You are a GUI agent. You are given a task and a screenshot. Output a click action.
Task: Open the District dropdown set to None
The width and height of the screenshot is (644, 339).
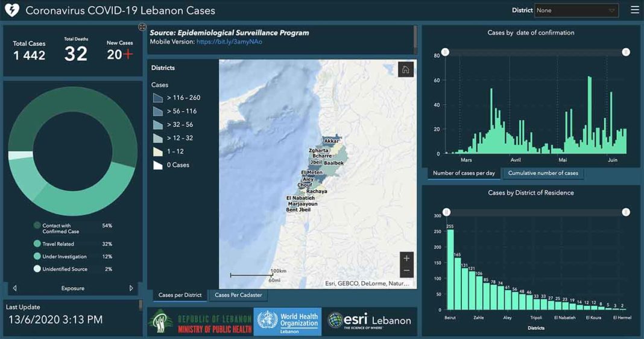[x=577, y=10]
